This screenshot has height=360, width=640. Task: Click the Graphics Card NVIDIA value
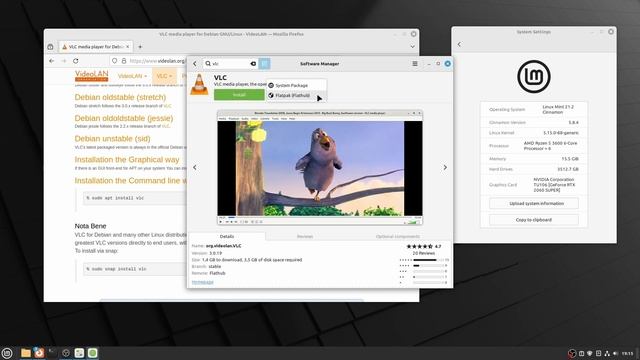tap(553, 185)
